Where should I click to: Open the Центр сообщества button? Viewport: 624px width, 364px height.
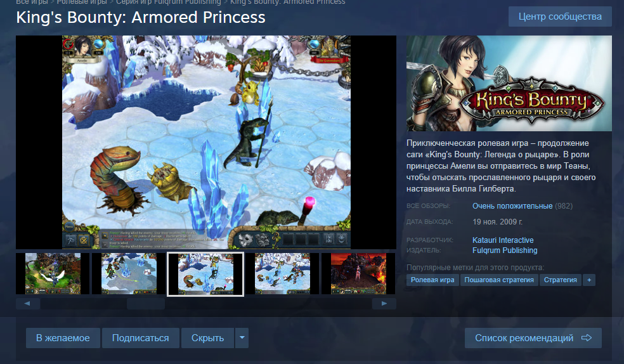[560, 16]
